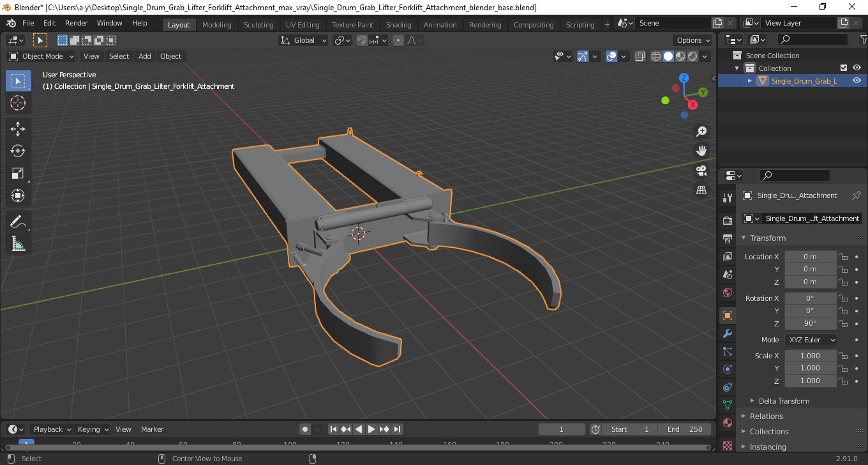This screenshot has width=868, height=465.
Task: Open rotation Mode XYZ Euler dropdown
Action: 811,340
